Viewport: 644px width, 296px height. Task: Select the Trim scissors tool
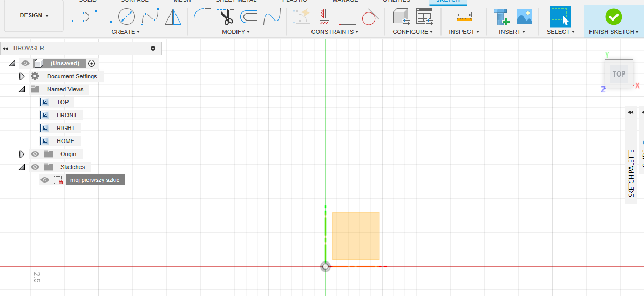pyautogui.click(x=226, y=16)
